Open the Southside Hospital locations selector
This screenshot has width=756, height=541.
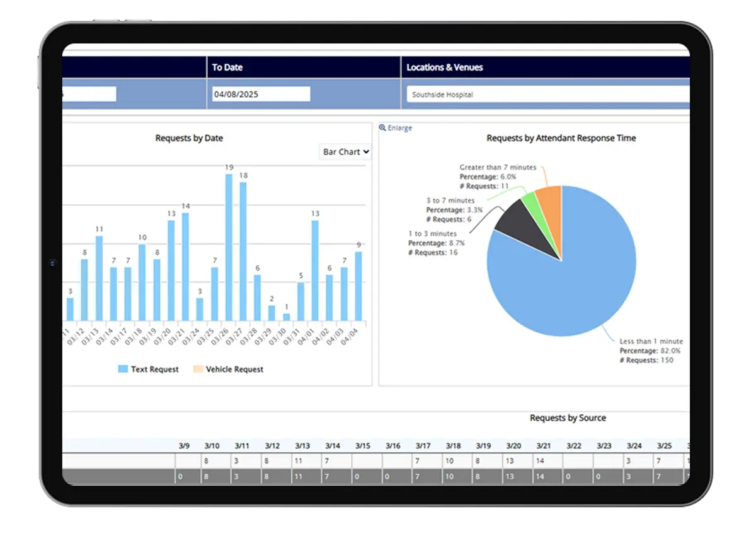pyautogui.click(x=549, y=95)
